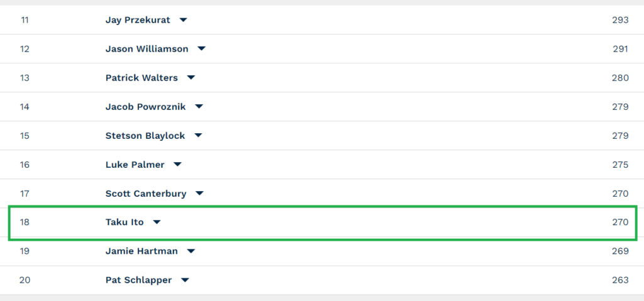Open dropdown arrow beside Scott Canterbury
The image size is (644, 301).
(x=199, y=194)
